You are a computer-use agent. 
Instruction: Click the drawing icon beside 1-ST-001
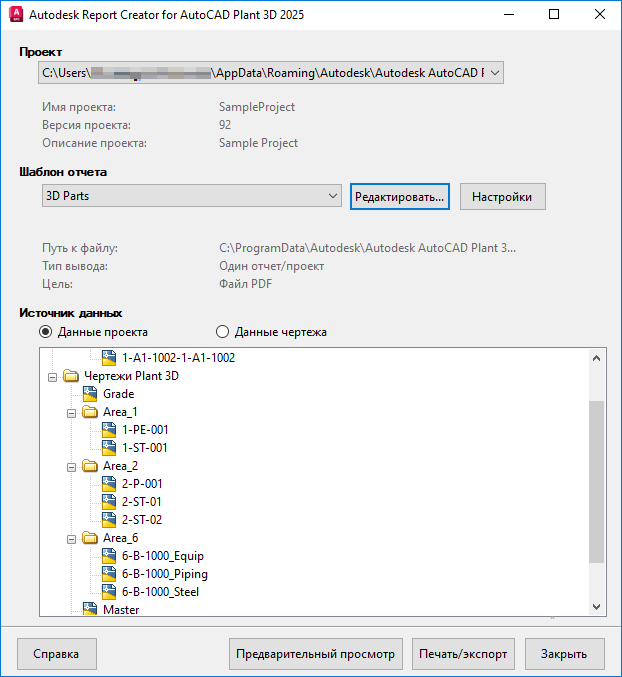(x=109, y=448)
